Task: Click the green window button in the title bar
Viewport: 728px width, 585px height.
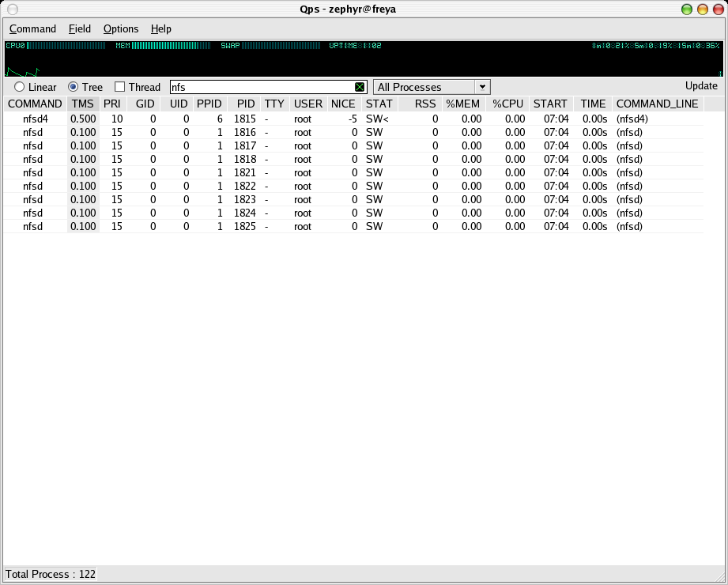Action: click(x=686, y=9)
